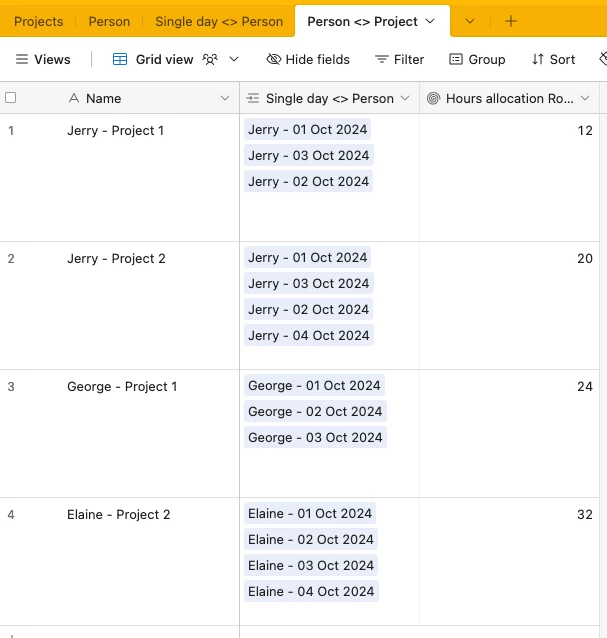Image resolution: width=607 pixels, height=638 pixels.
Task: Click row number 1
Action: tap(11, 131)
